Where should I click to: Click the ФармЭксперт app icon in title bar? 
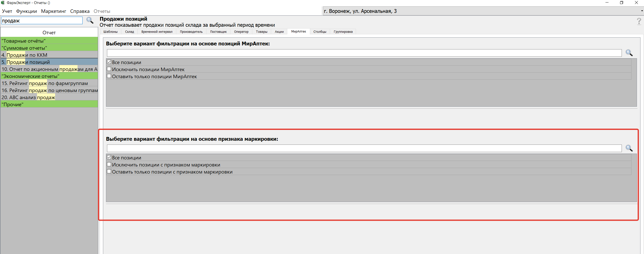3,3
